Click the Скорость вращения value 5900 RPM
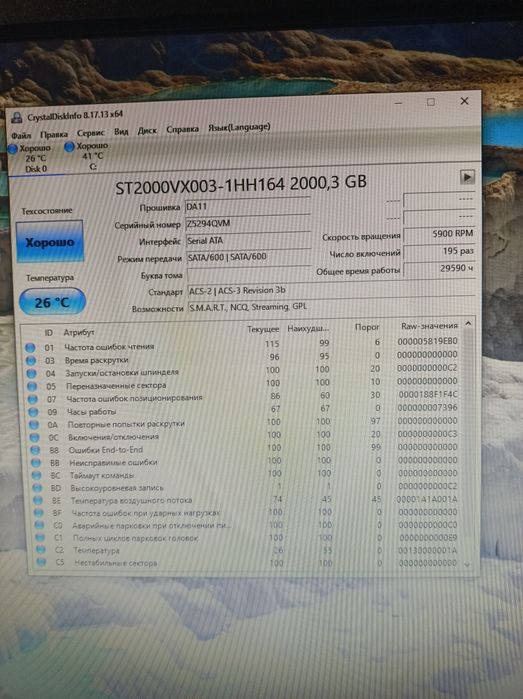The width and height of the screenshot is (523, 699). (x=439, y=234)
